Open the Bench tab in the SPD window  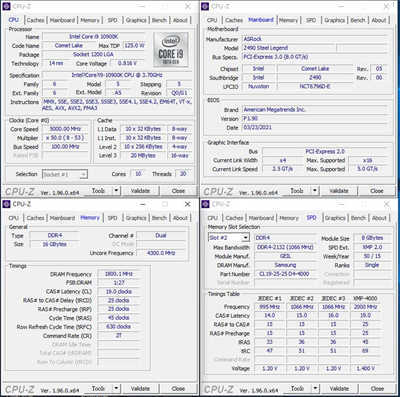[x=358, y=218]
